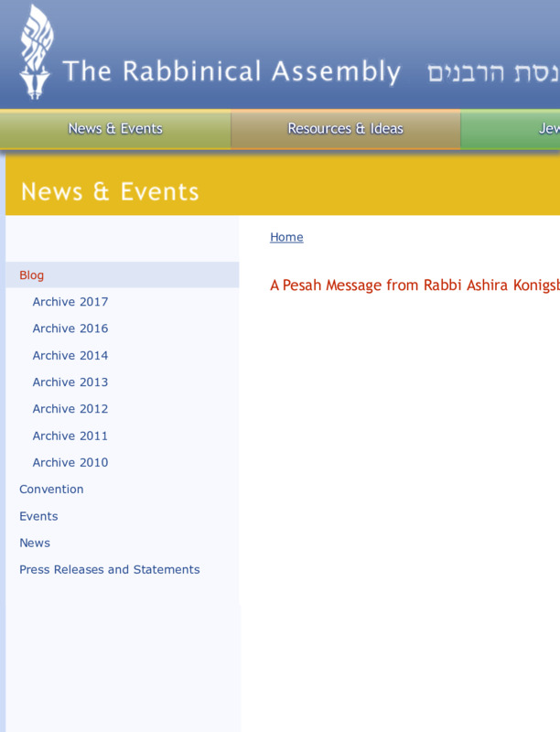Open The Rabbinical Assembly site title

(232, 71)
